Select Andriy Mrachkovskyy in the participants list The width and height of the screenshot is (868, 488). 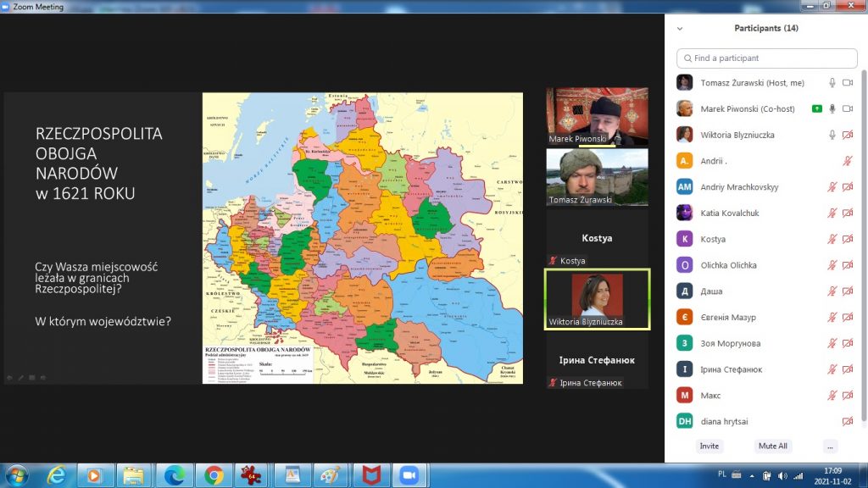(x=739, y=187)
